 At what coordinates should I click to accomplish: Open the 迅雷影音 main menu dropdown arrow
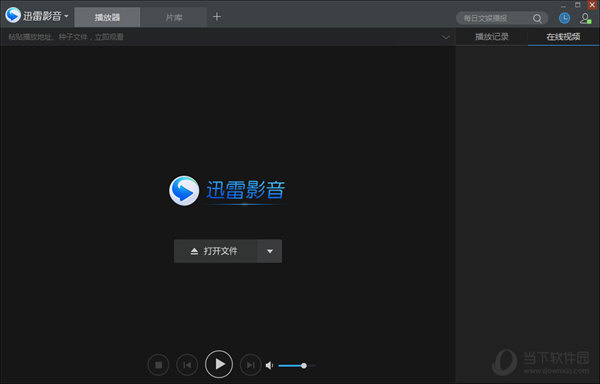66,16
